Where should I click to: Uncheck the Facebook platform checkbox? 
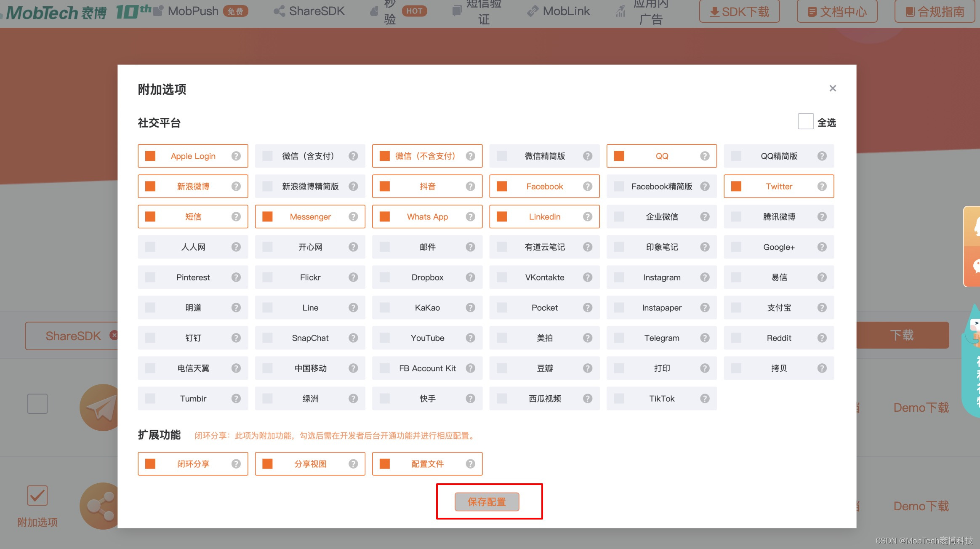501,186
